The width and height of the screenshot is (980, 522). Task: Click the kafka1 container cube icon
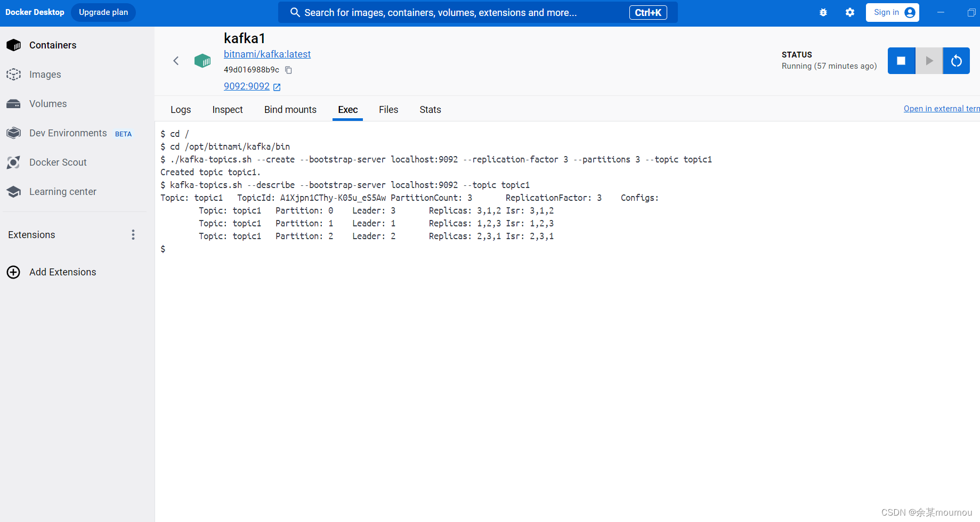pyautogui.click(x=203, y=61)
